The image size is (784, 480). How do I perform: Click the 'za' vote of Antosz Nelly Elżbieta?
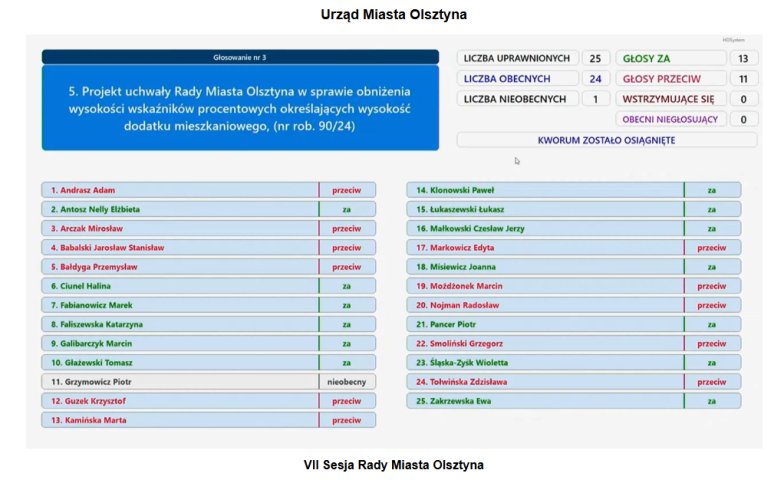pos(346,209)
